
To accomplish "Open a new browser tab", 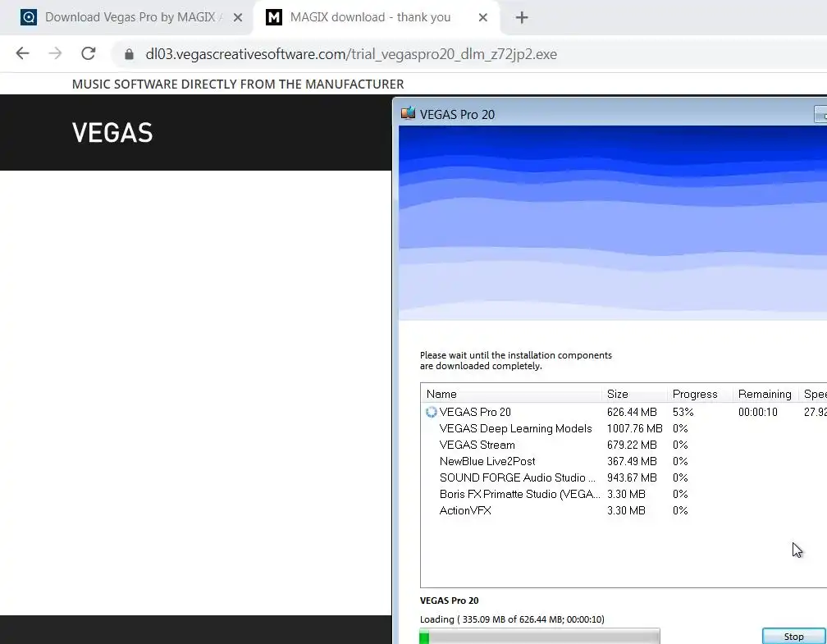I will (x=522, y=17).
